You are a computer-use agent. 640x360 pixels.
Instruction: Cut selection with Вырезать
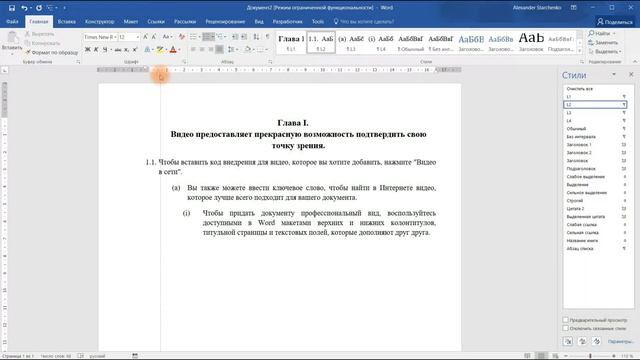pos(40,34)
